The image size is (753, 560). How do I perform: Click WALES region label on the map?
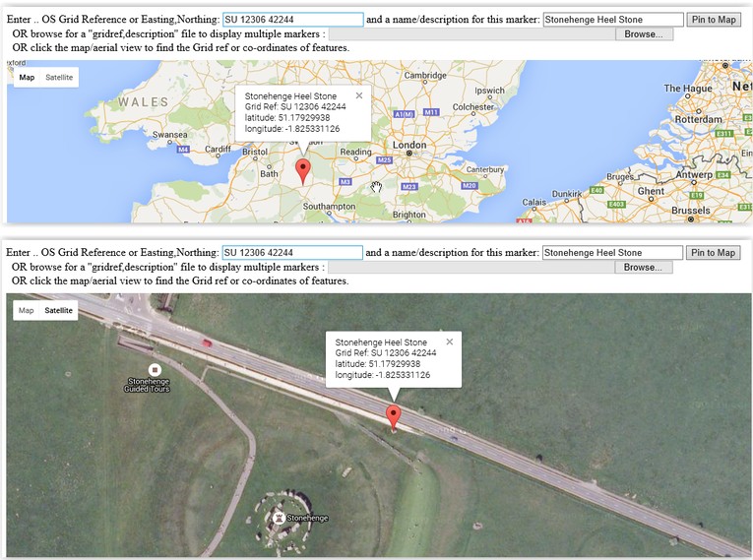[x=143, y=101]
